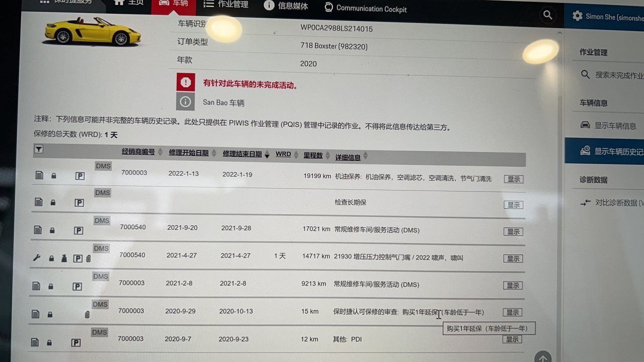The image size is (644, 362).
Task: Click the yellow 718 Boxster thumbnail
Action: pos(93,31)
